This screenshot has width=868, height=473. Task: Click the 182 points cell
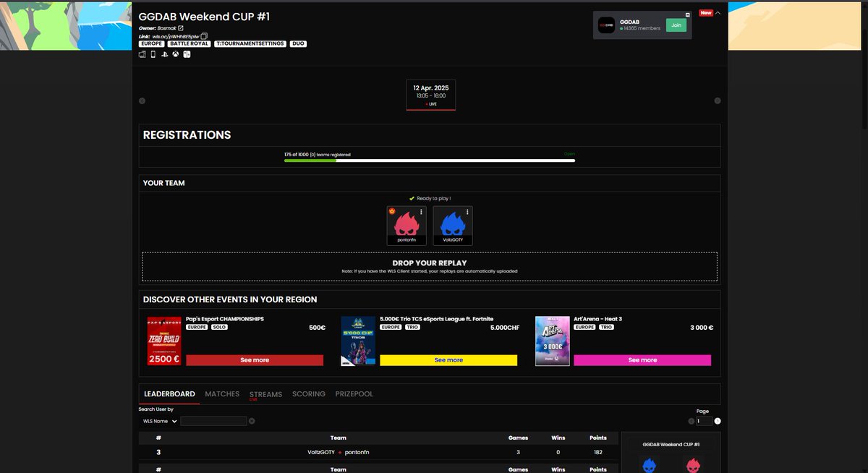[x=598, y=452]
